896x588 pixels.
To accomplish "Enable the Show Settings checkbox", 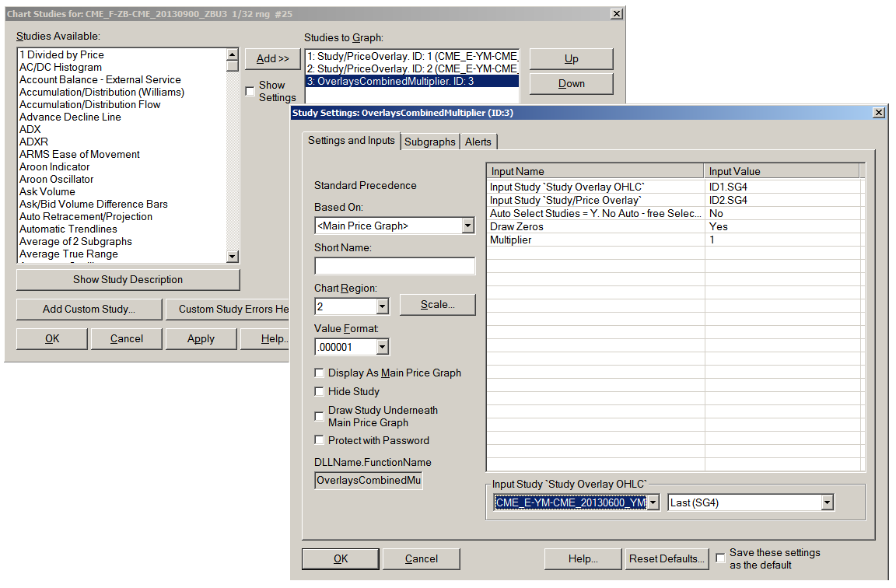I will click(250, 91).
